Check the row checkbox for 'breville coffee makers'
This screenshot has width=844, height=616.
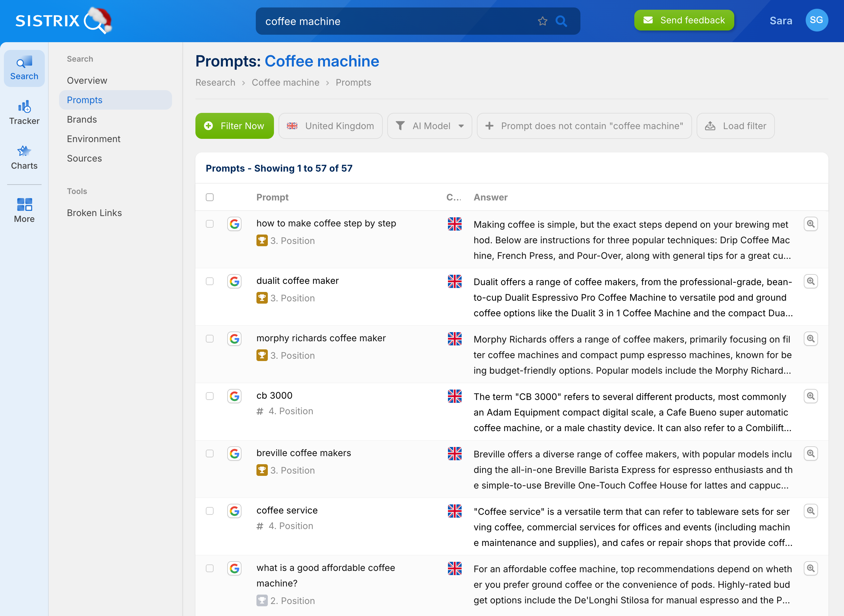pos(210,454)
